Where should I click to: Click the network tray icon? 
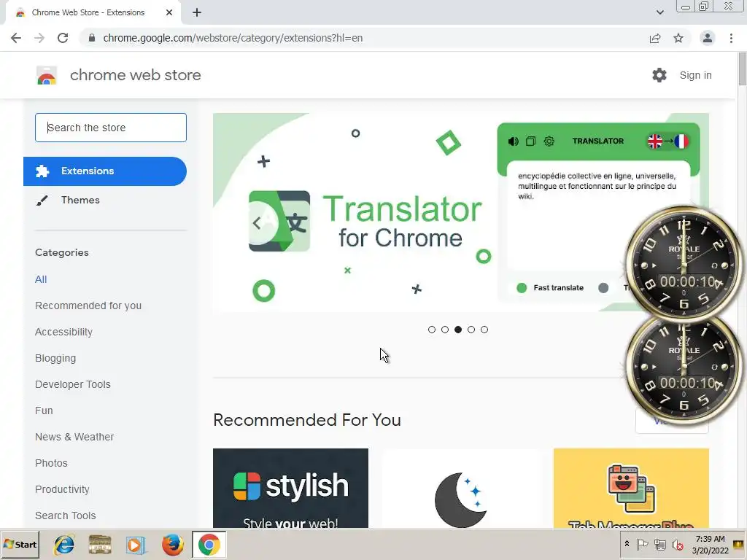click(659, 544)
